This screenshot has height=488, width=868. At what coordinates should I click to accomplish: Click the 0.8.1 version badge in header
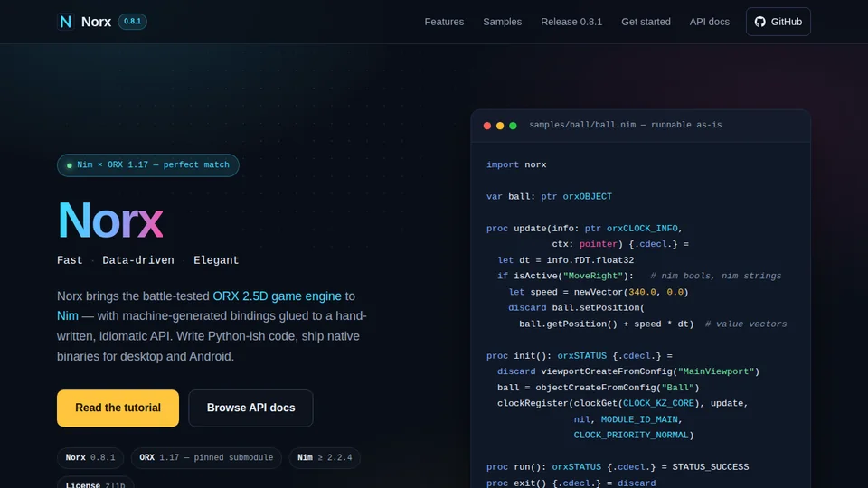tap(132, 22)
